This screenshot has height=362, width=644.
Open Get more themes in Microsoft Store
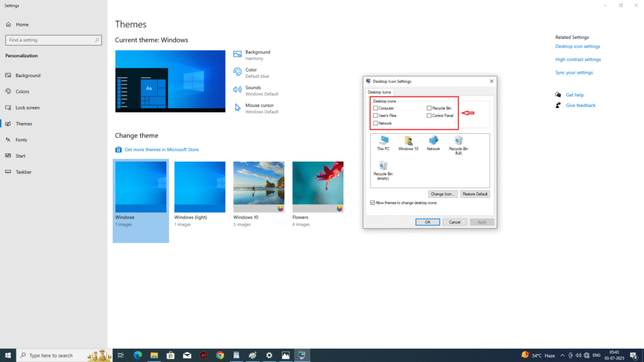(162, 150)
